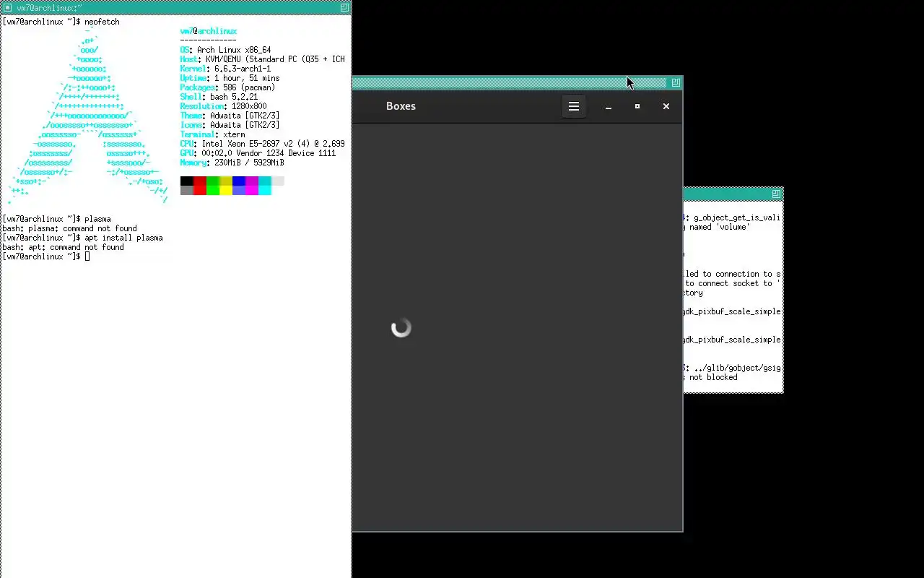
Task: Click the bright yellow block in neofetch palette
Action: tap(226, 190)
